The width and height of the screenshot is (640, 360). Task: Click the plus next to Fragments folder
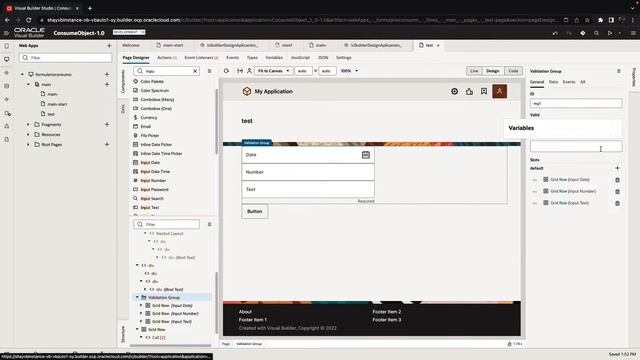click(x=107, y=124)
